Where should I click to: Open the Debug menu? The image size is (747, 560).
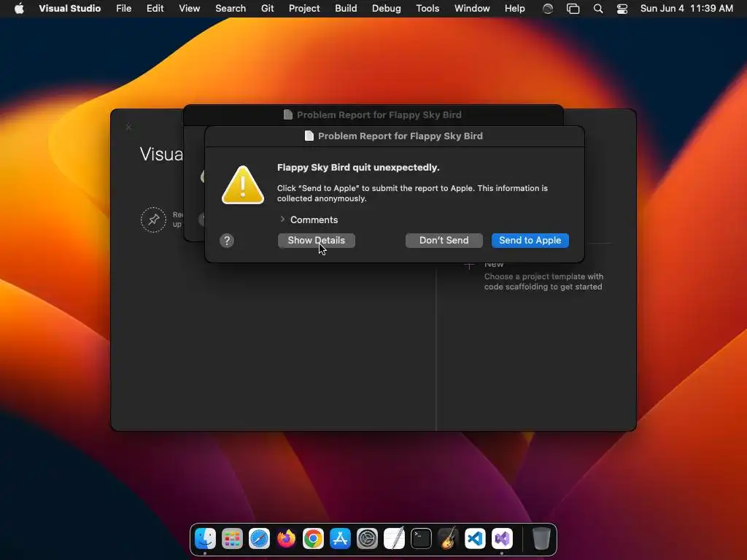click(x=387, y=9)
